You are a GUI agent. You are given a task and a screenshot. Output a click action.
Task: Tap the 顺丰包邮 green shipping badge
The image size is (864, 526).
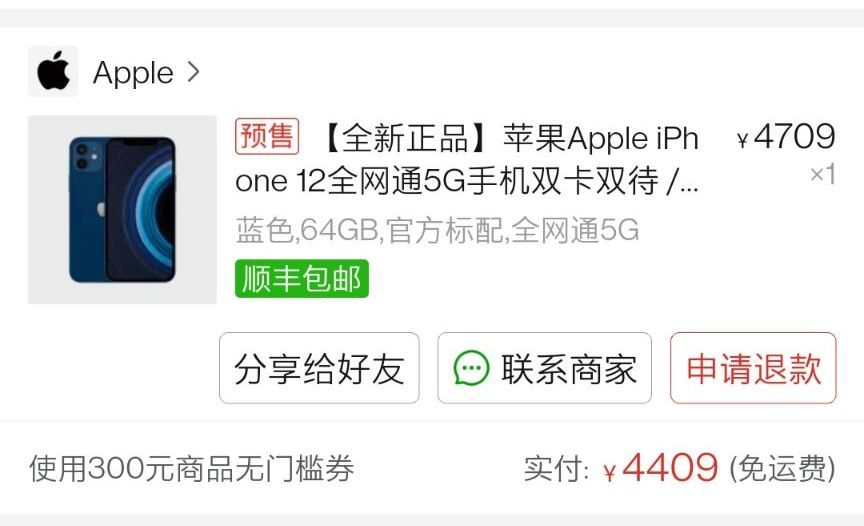coord(302,279)
